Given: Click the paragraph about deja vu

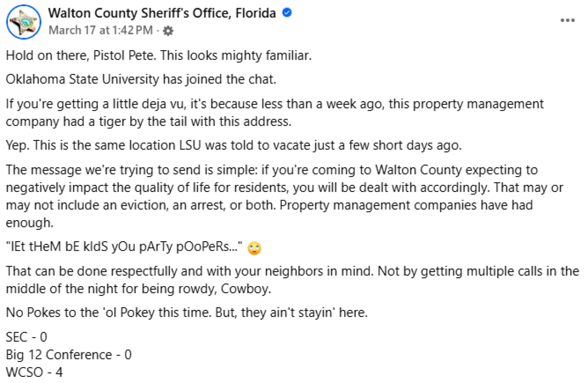Looking at the screenshot, I should pos(274,113).
